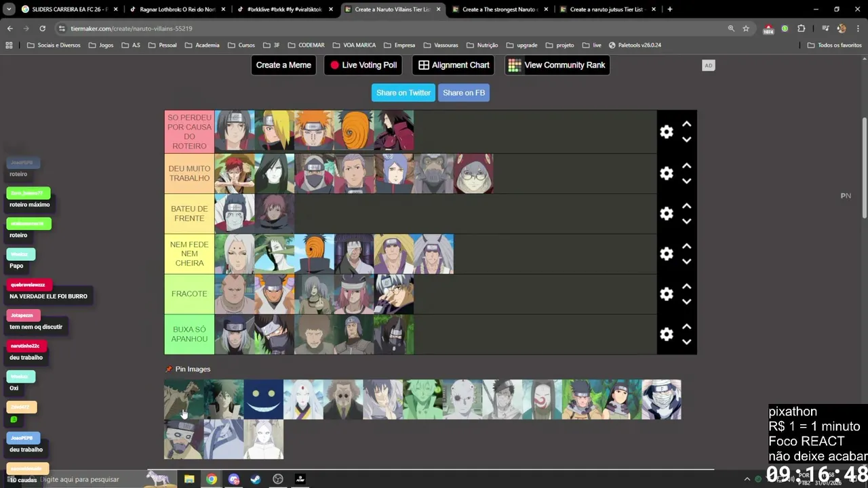
Task: Click the Pin Images pushpin icon
Action: coord(169,369)
